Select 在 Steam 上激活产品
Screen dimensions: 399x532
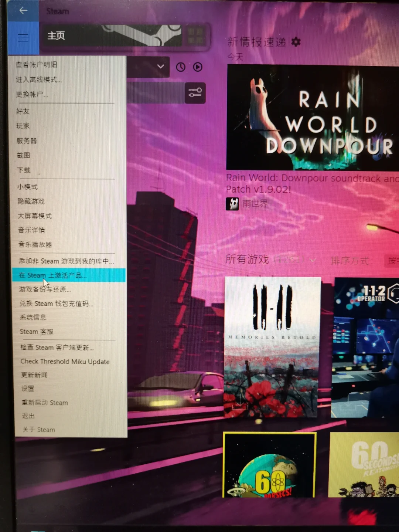pyautogui.click(x=68, y=275)
